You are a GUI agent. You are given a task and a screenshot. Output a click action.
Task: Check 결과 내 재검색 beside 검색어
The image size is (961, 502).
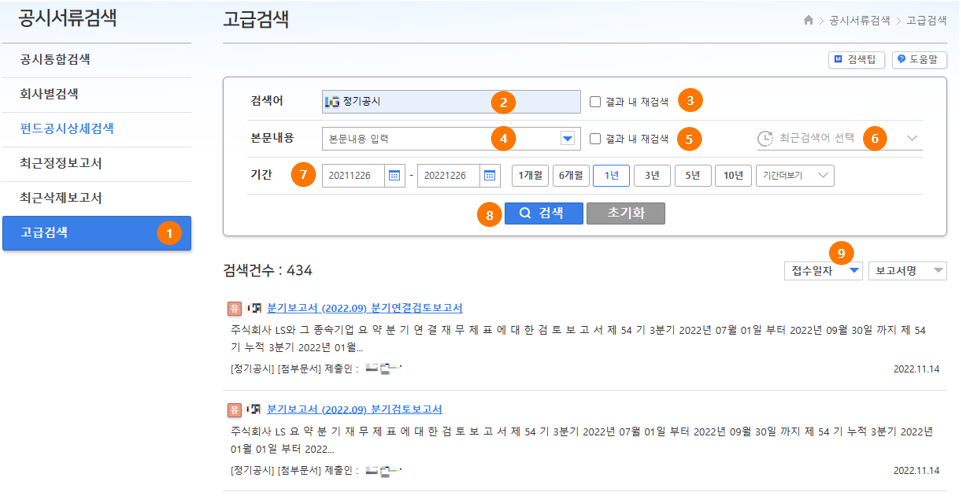coord(595,102)
